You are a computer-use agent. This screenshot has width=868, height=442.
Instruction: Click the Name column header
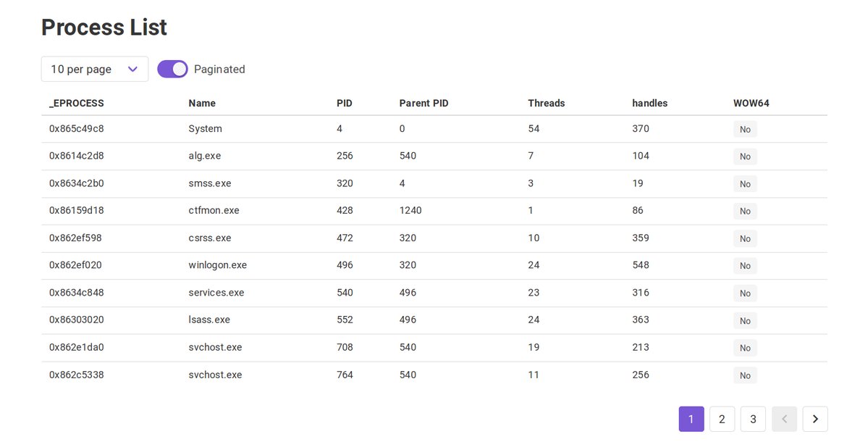pyautogui.click(x=202, y=103)
